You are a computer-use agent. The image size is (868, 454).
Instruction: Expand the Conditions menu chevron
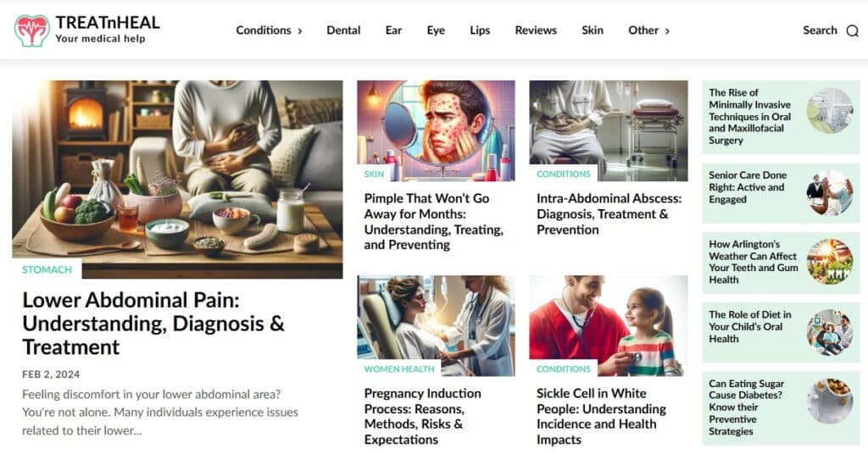click(300, 31)
